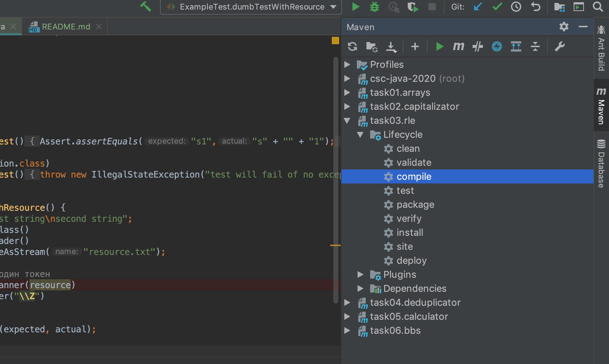Collapse the Lifecycle node
This screenshot has height=364, width=609.
[360, 134]
